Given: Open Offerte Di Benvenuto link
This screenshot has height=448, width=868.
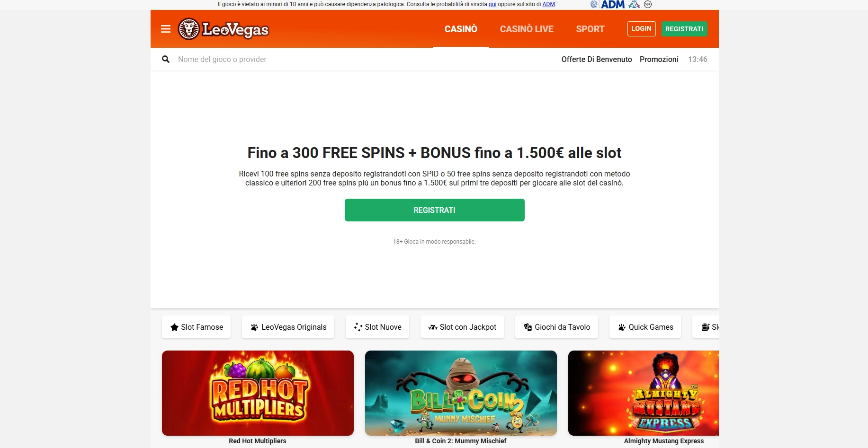Looking at the screenshot, I should coord(597,59).
